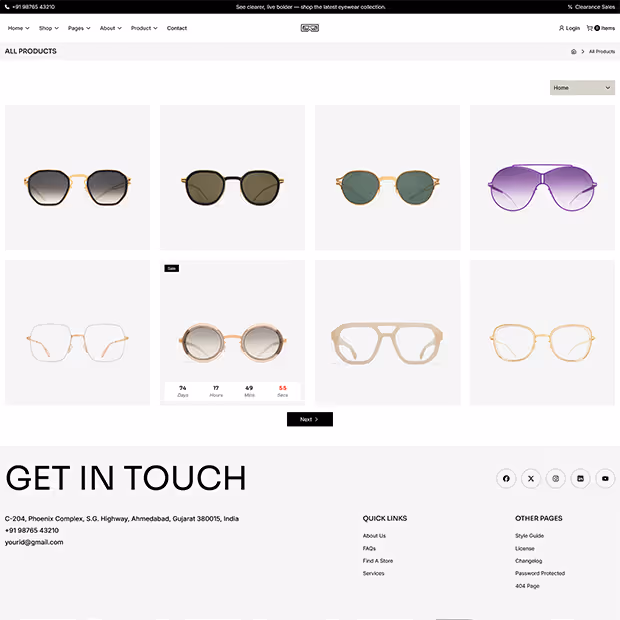Click the top bar phone number
The height and width of the screenshot is (620, 620).
click(x=34, y=7)
